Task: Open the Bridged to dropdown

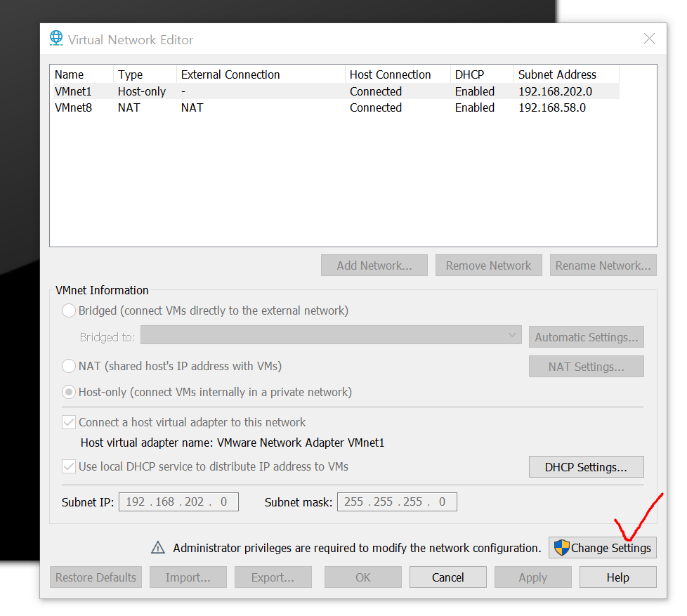Action: point(331,335)
